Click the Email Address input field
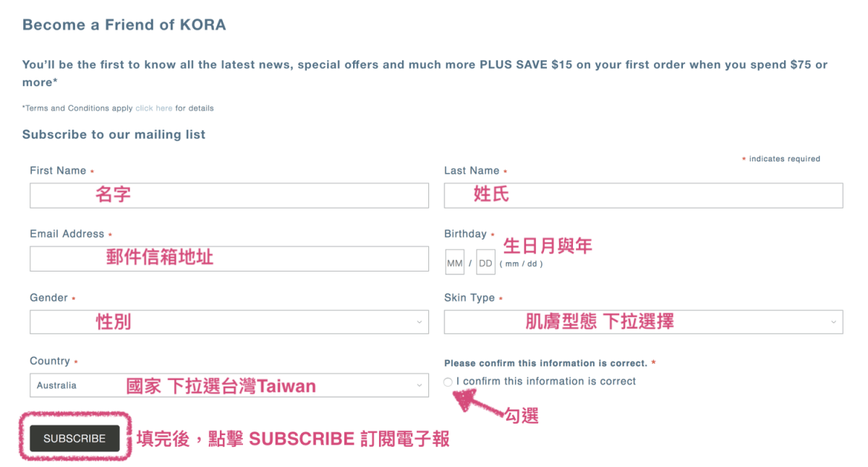868x467 pixels. point(229,258)
